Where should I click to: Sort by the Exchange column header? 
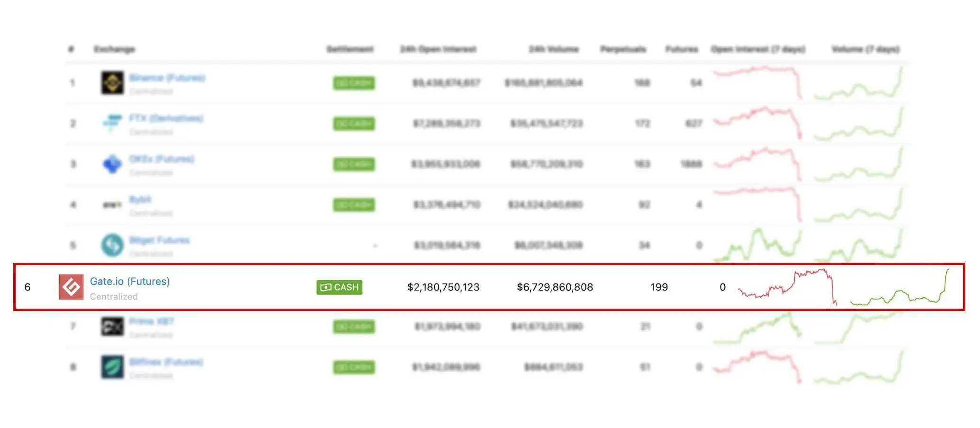tap(114, 49)
